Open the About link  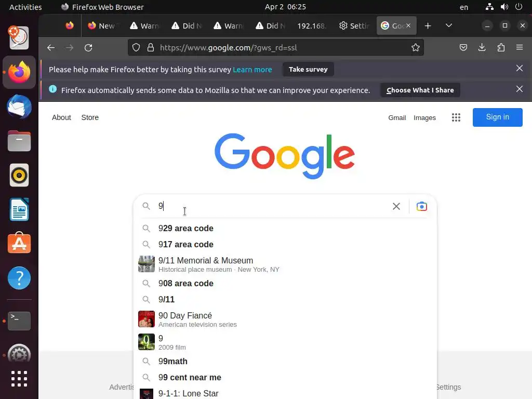pos(61,117)
